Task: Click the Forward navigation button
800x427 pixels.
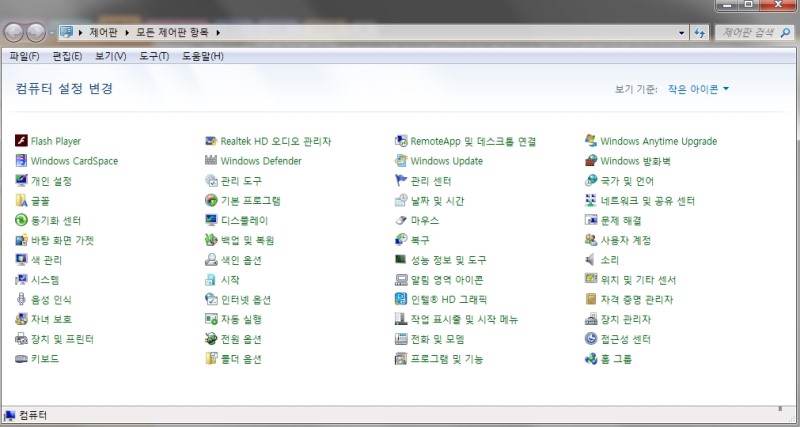Action: [36, 33]
